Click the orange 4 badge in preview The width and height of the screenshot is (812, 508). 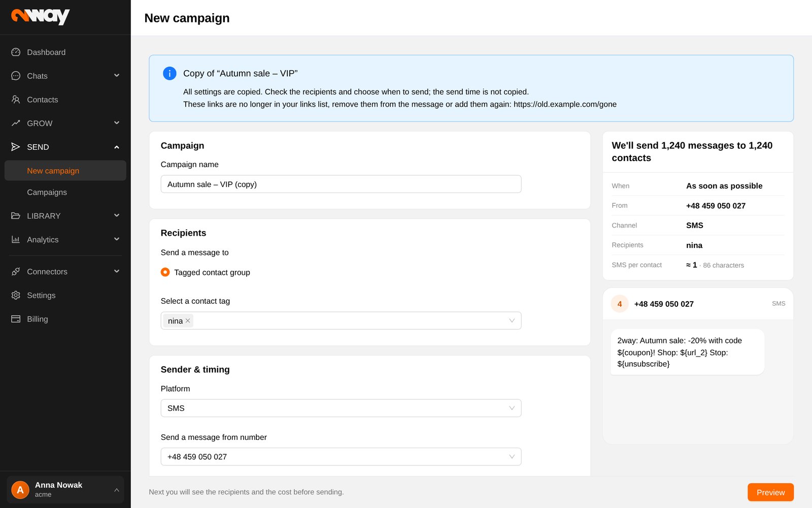point(620,304)
